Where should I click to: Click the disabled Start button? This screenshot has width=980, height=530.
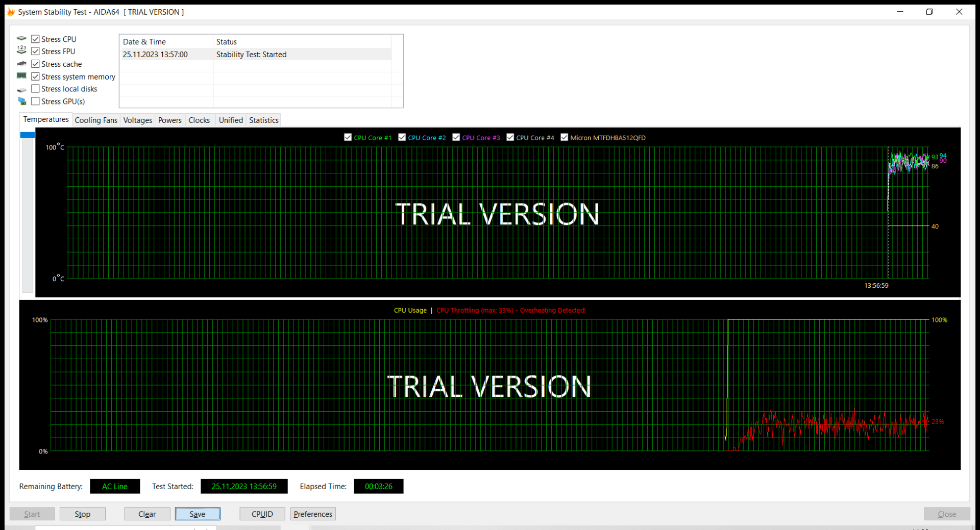[x=32, y=514]
